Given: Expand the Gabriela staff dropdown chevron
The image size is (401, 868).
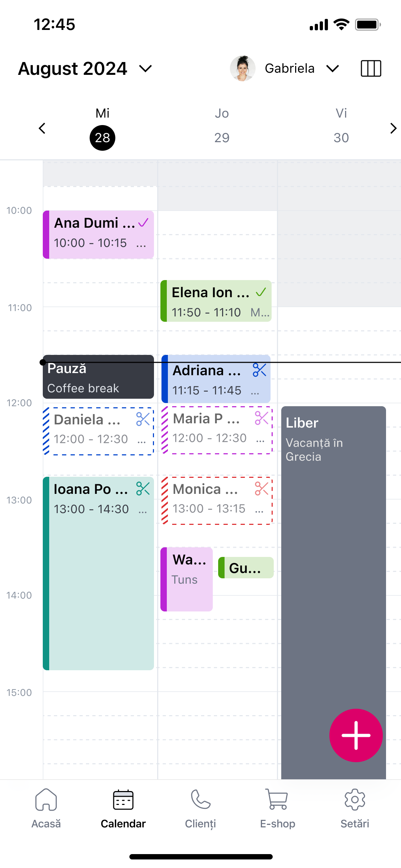Looking at the screenshot, I should coord(333,68).
